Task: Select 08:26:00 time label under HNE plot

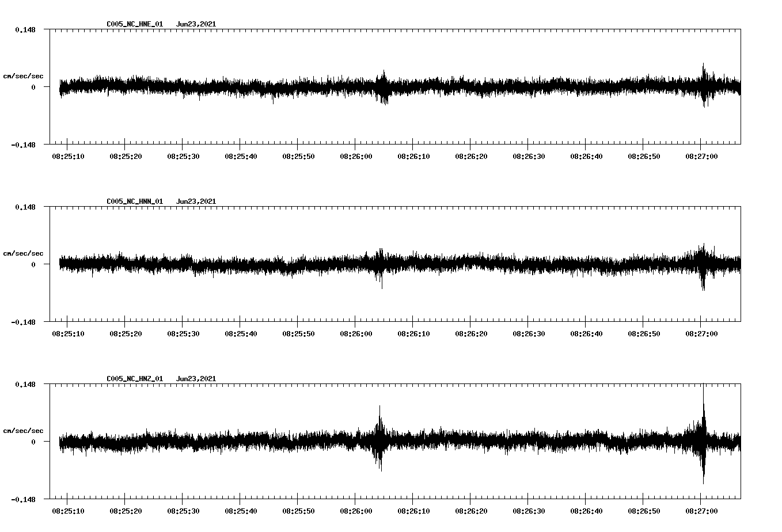Action: [x=356, y=156]
